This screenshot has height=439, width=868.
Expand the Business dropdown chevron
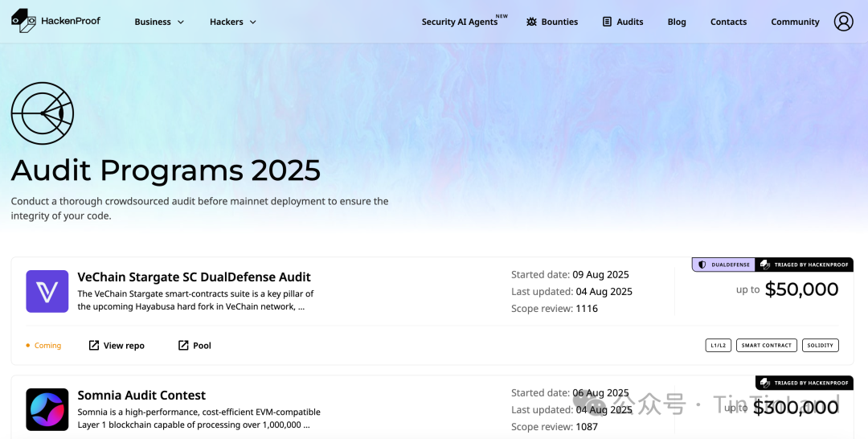[181, 23]
